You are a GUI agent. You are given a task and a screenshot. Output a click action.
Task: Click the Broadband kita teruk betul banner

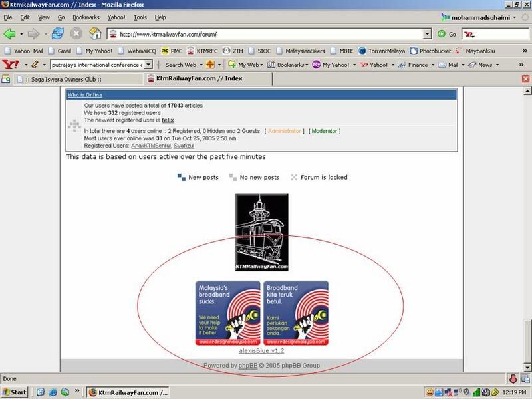pos(296,313)
